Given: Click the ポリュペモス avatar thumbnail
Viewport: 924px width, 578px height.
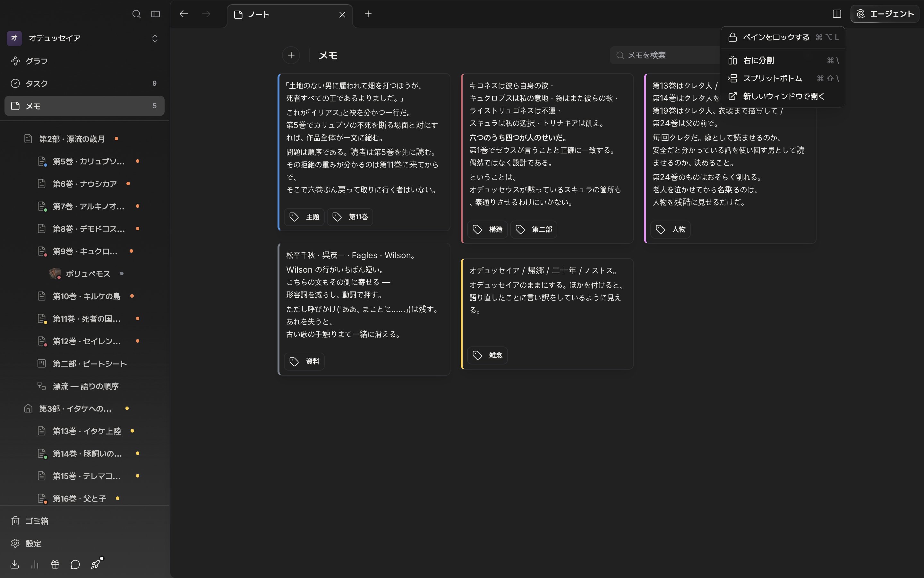Looking at the screenshot, I should [55, 274].
